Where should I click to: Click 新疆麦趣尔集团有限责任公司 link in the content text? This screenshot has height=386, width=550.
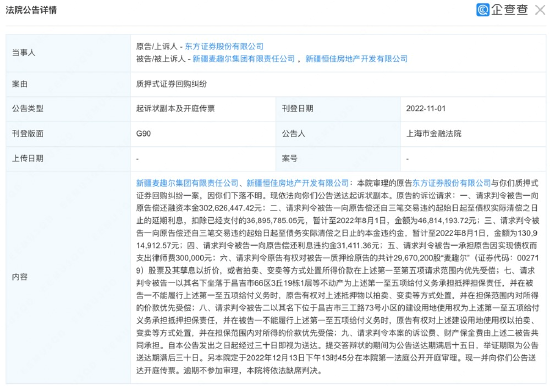point(187,183)
